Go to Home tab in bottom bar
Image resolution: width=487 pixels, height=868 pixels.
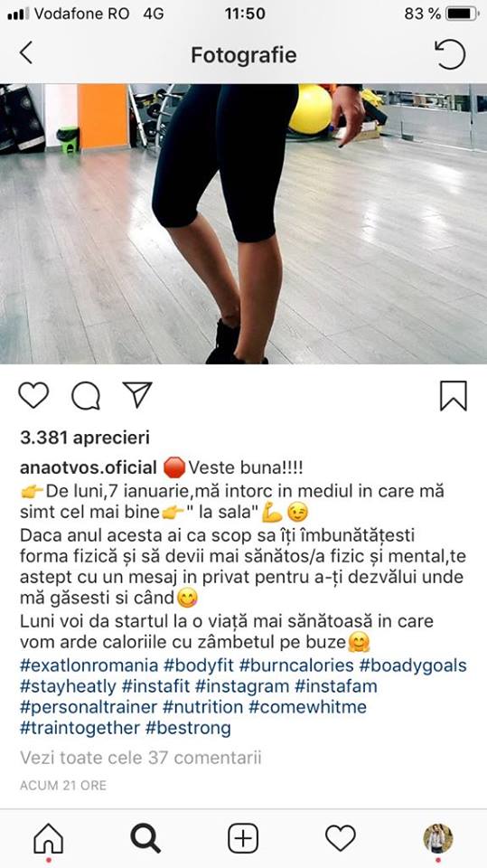pos(49,838)
